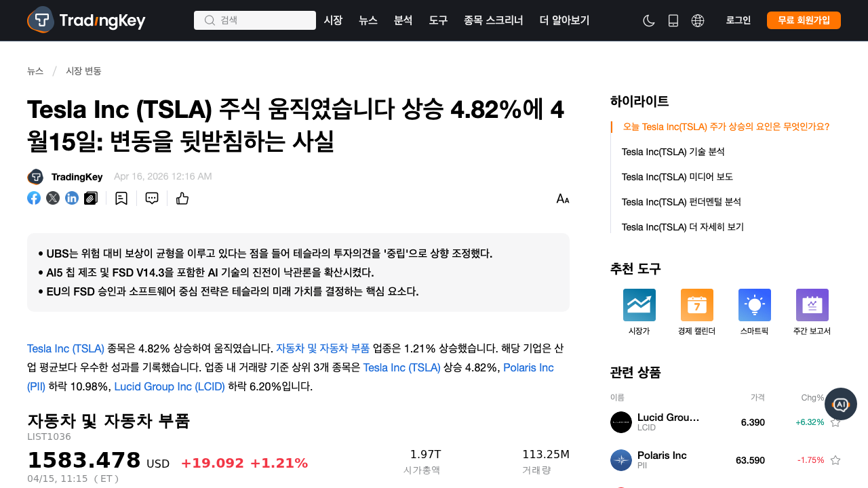Click the 검색 search field
This screenshot has width=868, height=488.
[255, 20]
